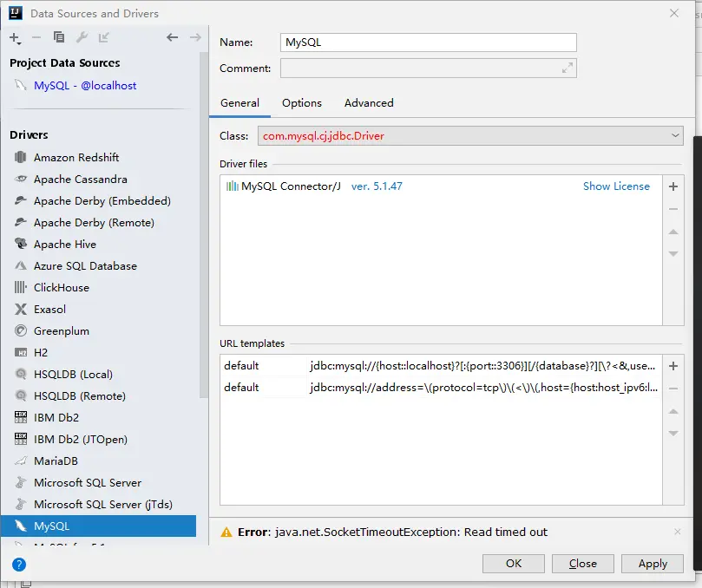702x588 pixels.
Task: Go forward with the right arrow icon
Action: coord(195,37)
